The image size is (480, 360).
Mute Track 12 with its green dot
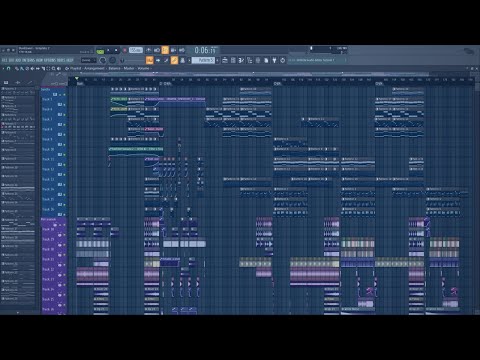[x=64, y=175]
